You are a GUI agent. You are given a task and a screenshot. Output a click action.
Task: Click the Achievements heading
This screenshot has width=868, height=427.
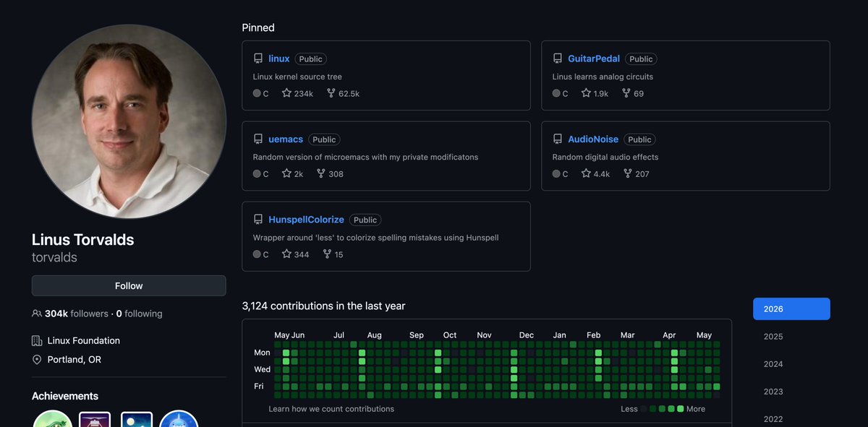[x=65, y=396]
